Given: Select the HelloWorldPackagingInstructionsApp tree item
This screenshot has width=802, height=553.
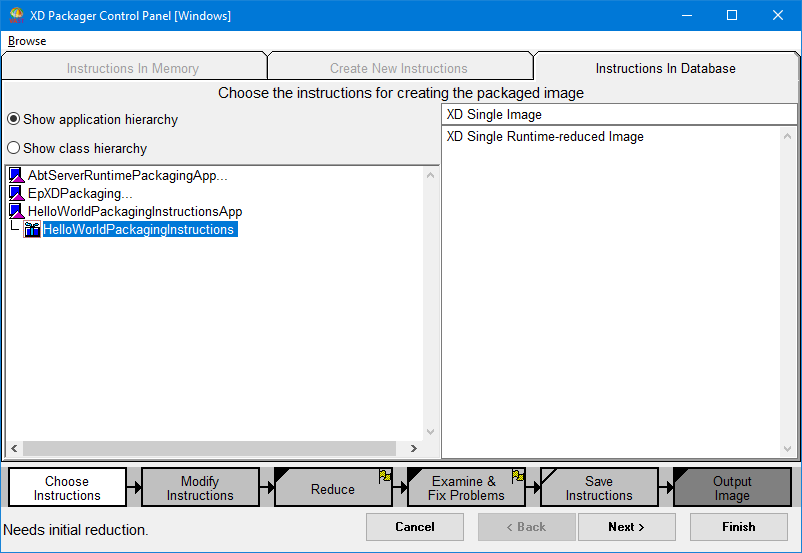Looking at the screenshot, I should point(135,212).
